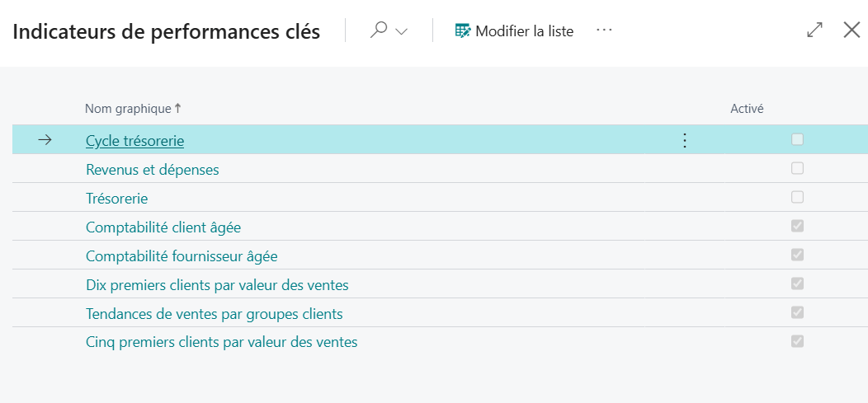
Task: Click the row selector arrow for Cycle trésorerie
Action: [x=45, y=140]
